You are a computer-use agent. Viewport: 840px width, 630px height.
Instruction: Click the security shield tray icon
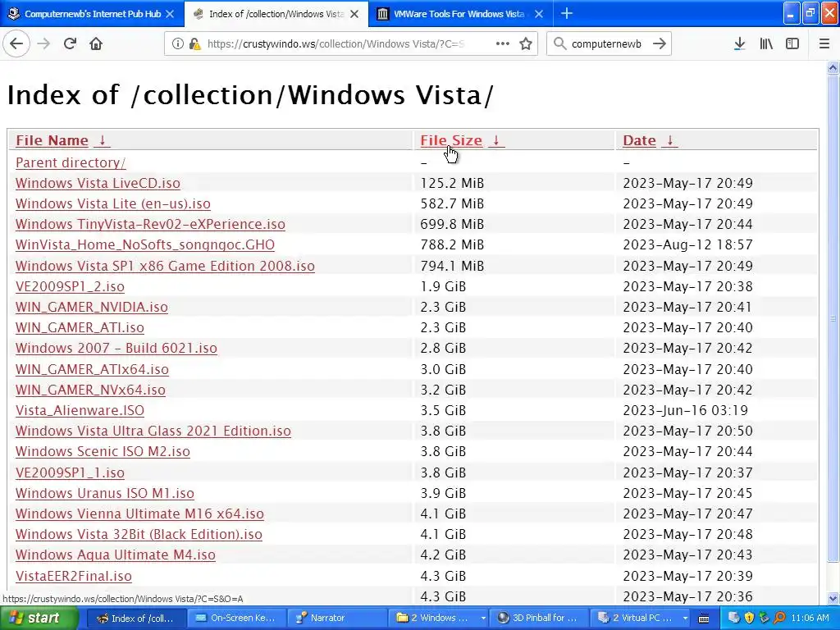[749, 619]
